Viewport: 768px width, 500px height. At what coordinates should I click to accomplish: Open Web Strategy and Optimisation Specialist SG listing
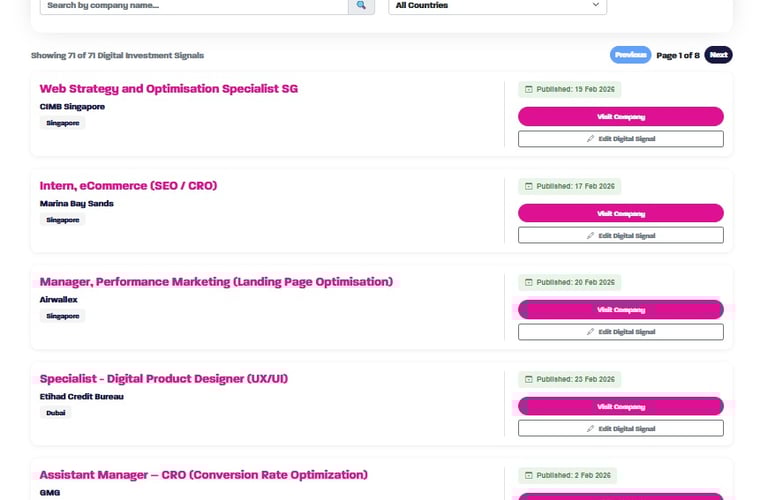[x=168, y=89]
